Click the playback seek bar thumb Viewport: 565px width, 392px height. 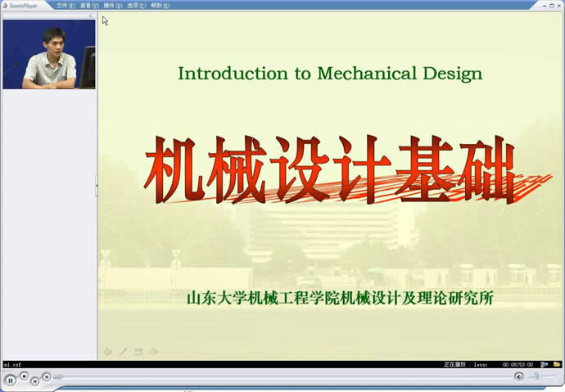tap(57, 377)
